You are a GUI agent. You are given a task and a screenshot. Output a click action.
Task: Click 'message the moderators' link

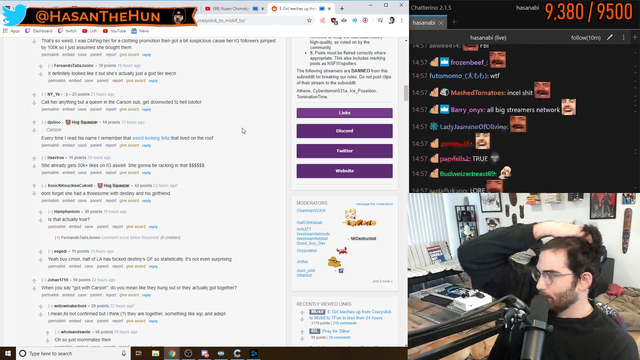tap(374, 204)
